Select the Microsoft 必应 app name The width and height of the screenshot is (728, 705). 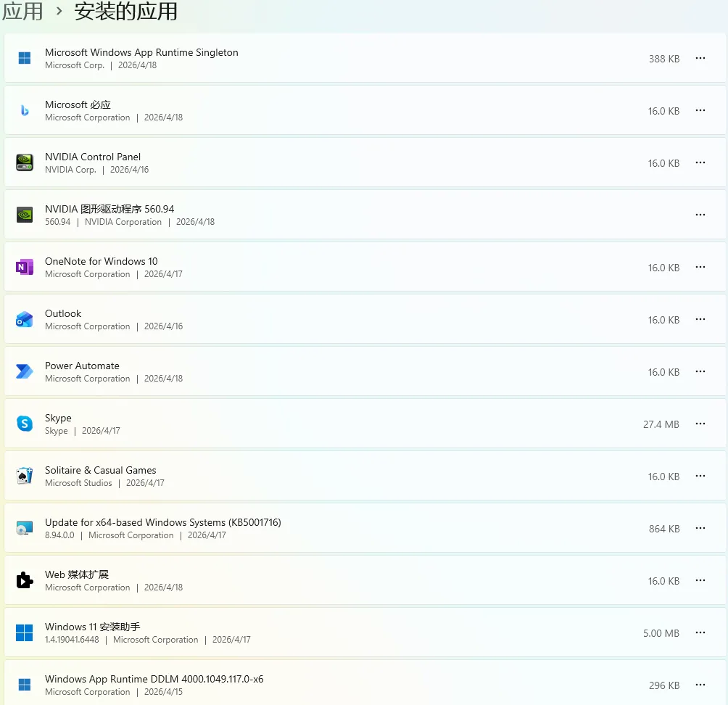[78, 104]
